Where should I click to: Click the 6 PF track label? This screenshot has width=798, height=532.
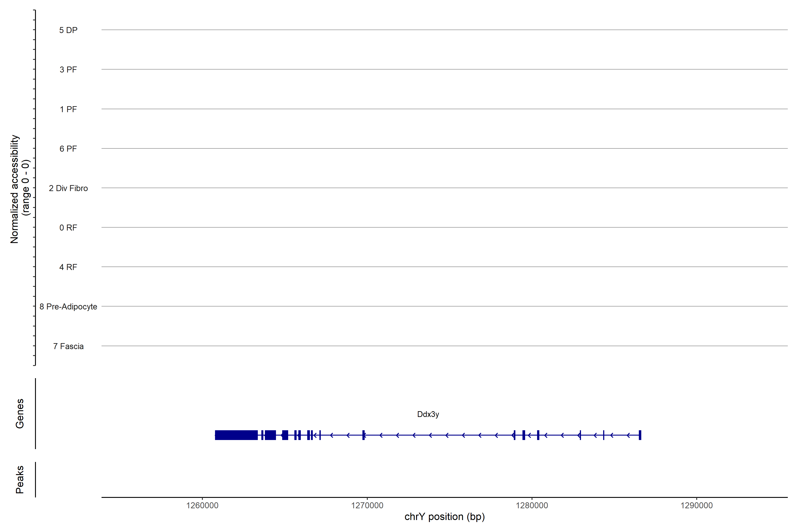68,149
